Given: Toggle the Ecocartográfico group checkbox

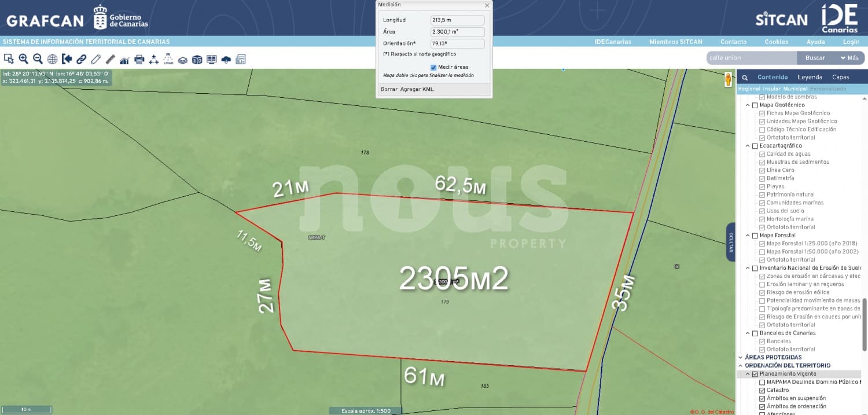Looking at the screenshot, I should [755, 146].
